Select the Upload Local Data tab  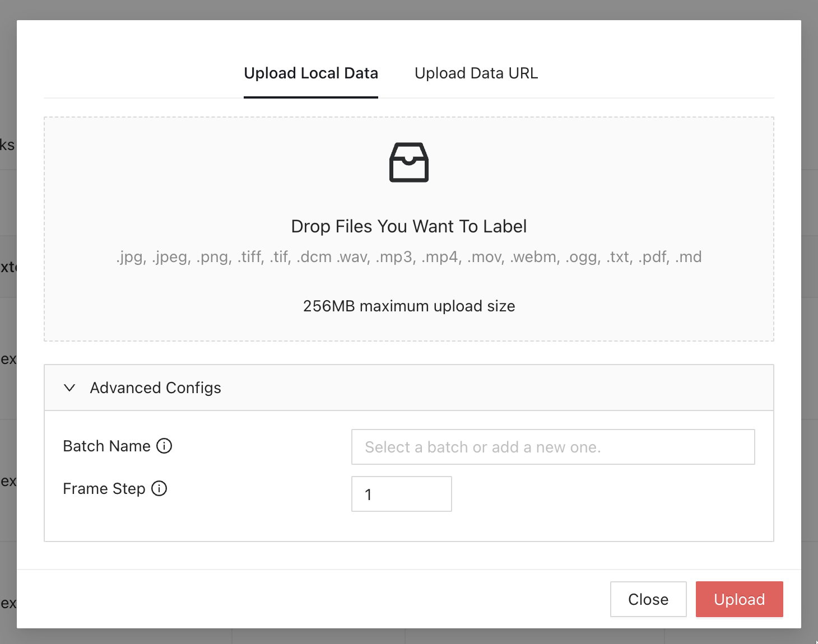(311, 73)
